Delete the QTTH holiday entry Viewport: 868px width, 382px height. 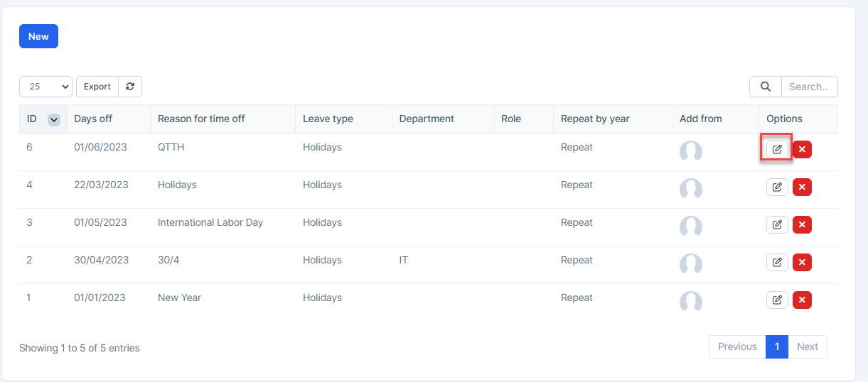pos(802,149)
